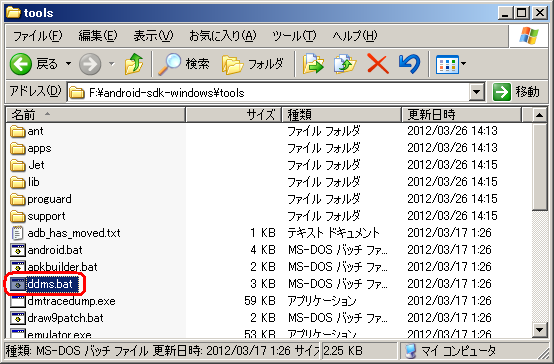Click the Copy To folder icon
The width and height of the screenshot is (554, 364).
(345, 64)
